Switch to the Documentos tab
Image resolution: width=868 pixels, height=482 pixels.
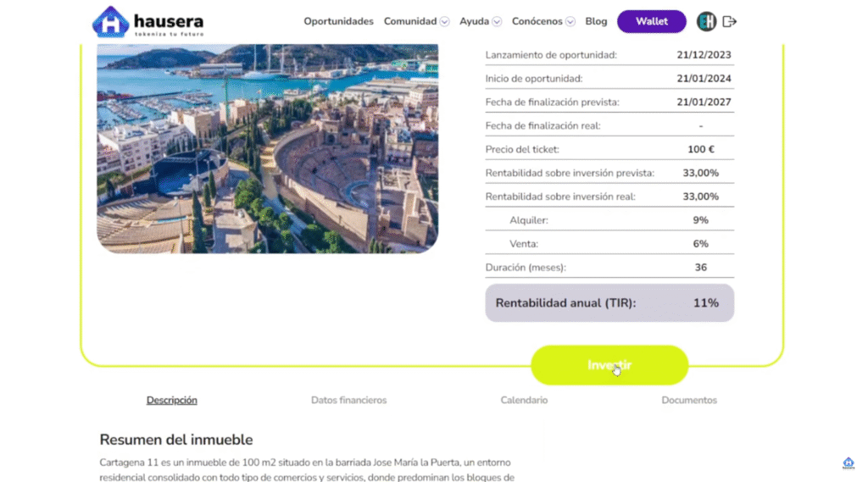coord(689,400)
